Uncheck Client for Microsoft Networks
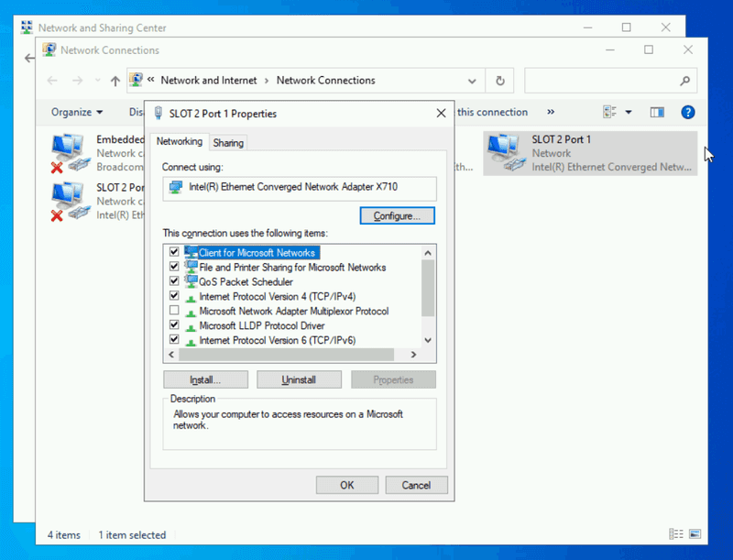This screenshot has width=733, height=560. click(x=174, y=252)
